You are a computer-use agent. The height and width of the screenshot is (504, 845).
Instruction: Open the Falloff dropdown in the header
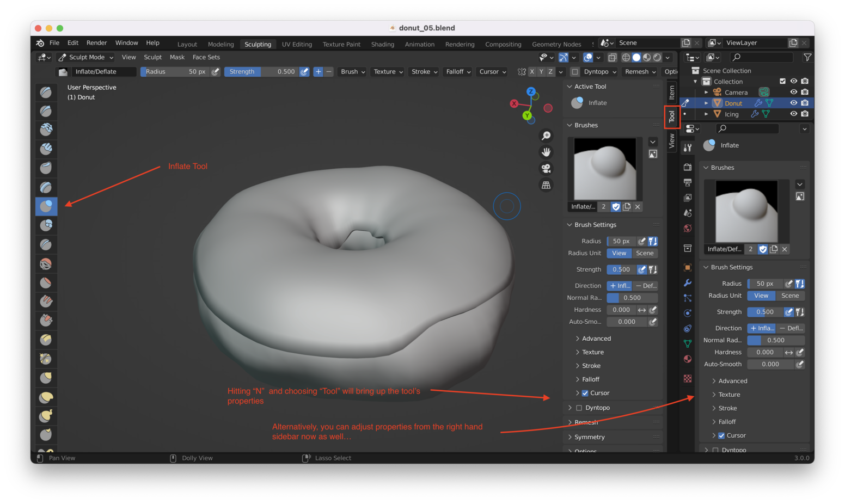coord(457,71)
